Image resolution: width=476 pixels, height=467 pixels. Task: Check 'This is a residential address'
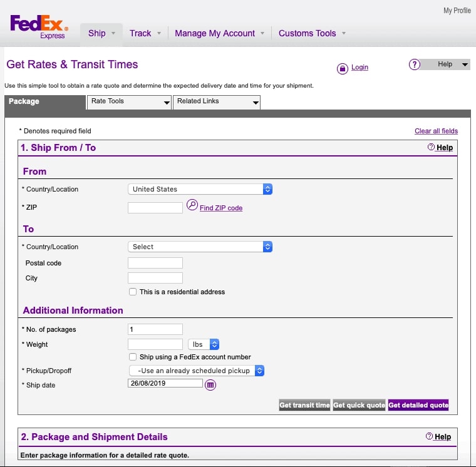(x=133, y=292)
